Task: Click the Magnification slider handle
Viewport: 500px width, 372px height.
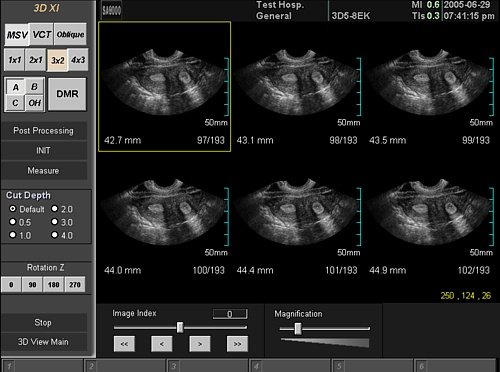Action: pos(298,329)
